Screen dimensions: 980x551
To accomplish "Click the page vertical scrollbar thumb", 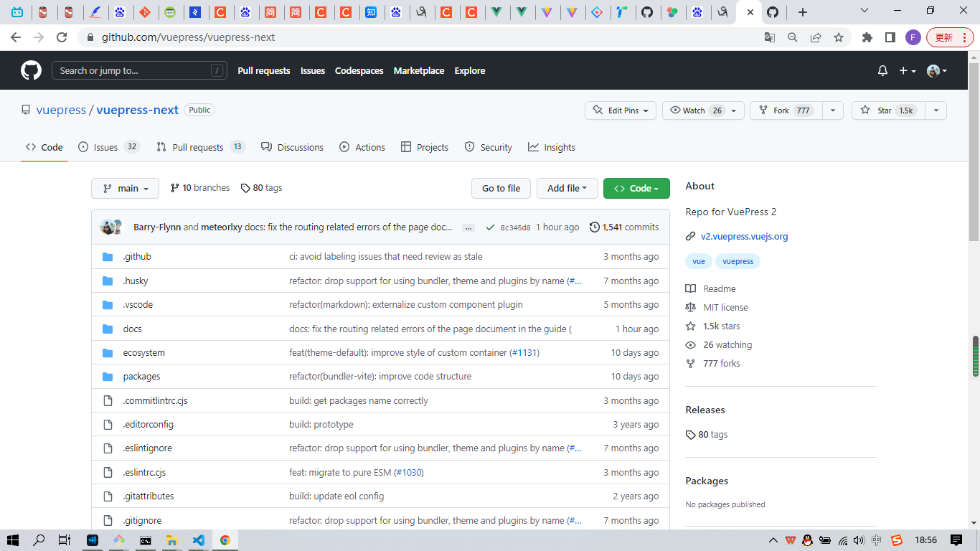I will (975, 356).
